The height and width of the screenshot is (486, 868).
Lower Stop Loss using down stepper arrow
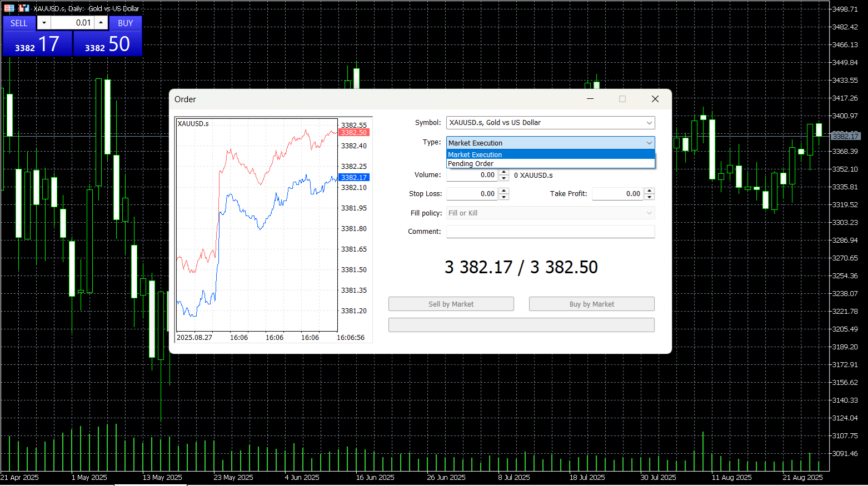click(503, 197)
